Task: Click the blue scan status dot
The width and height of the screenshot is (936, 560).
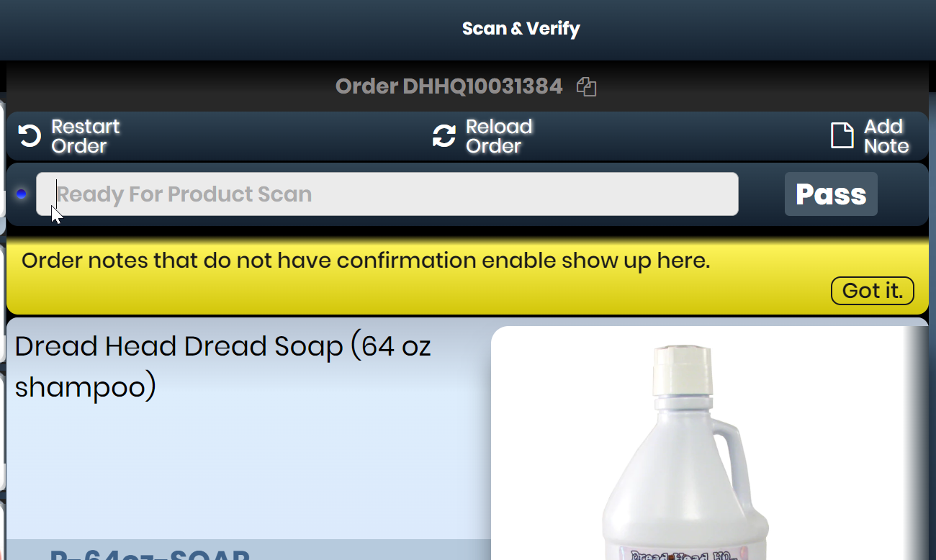Action: click(21, 194)
